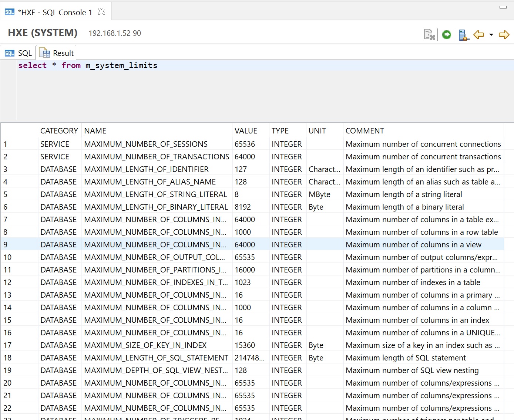
Task: Click the VALUE column header
Action: coord(246,131)
